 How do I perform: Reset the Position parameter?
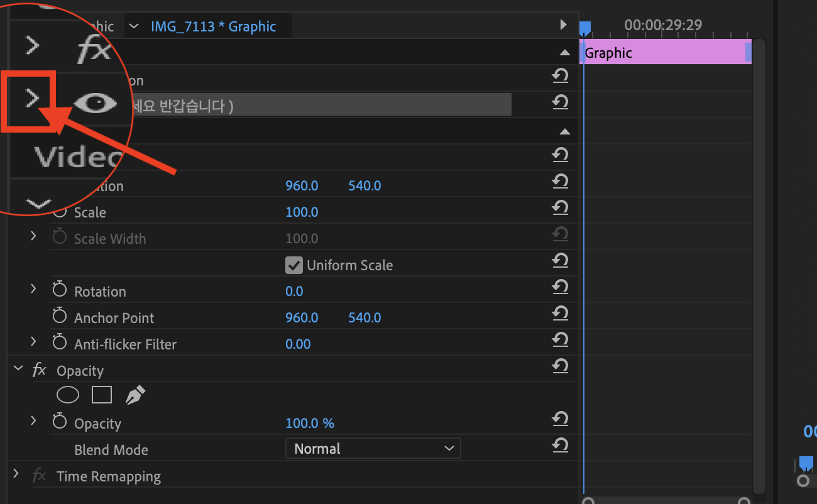tap(560, 182)
